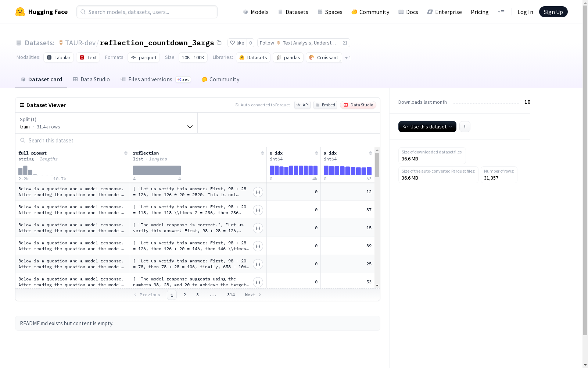
Task: Click the Log In link
Action: point(525,12)
